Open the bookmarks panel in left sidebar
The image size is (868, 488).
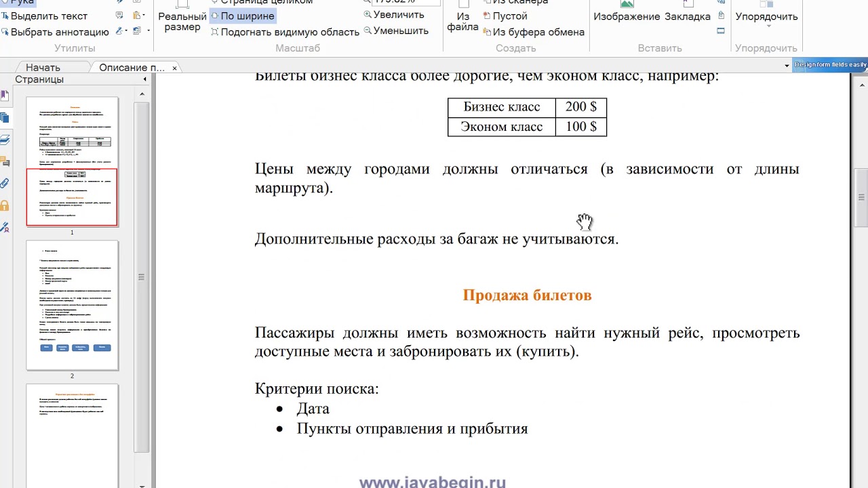5,96
